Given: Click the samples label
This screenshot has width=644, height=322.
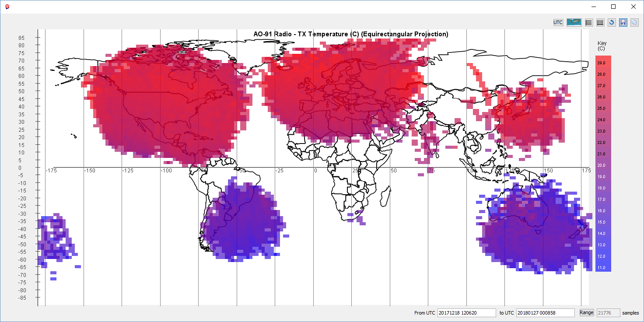Looking at the screenshot, I should (x=630, y=313).
